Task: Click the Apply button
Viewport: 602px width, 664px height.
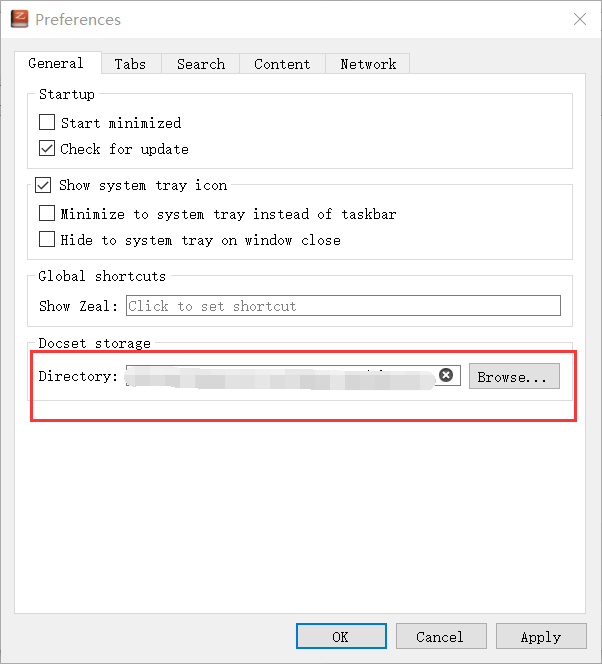Action: point(541,636)
